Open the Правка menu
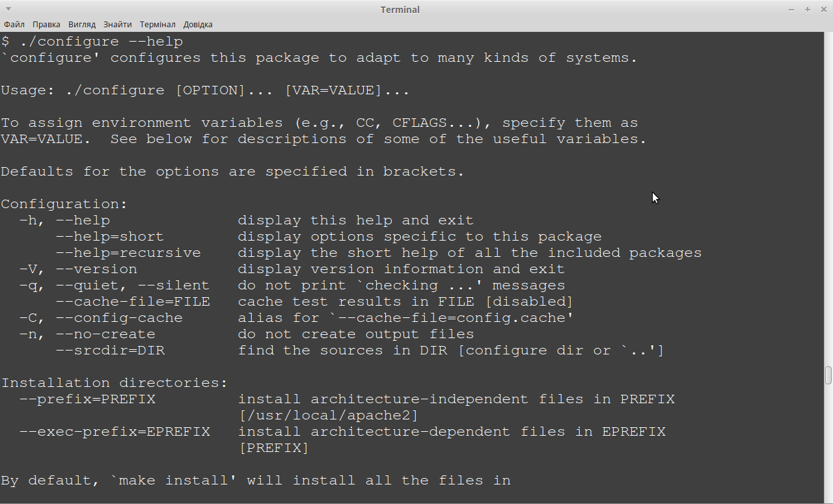833x504 pixels. (46, 24)
